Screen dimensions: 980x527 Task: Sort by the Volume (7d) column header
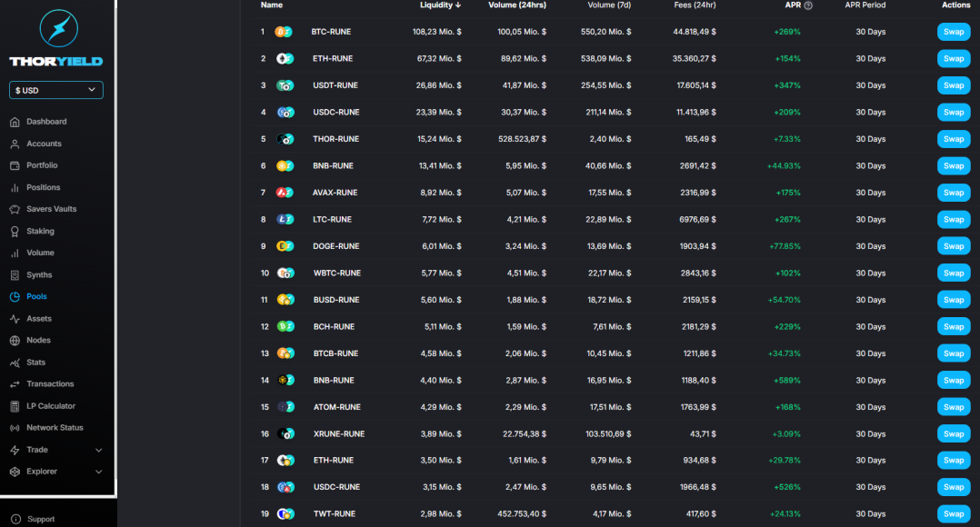(609, 5)
